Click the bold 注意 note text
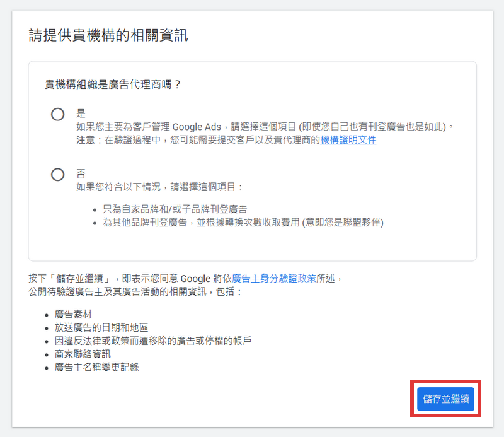Viewport: 504px width, 437px height. (x=85, y=140)
